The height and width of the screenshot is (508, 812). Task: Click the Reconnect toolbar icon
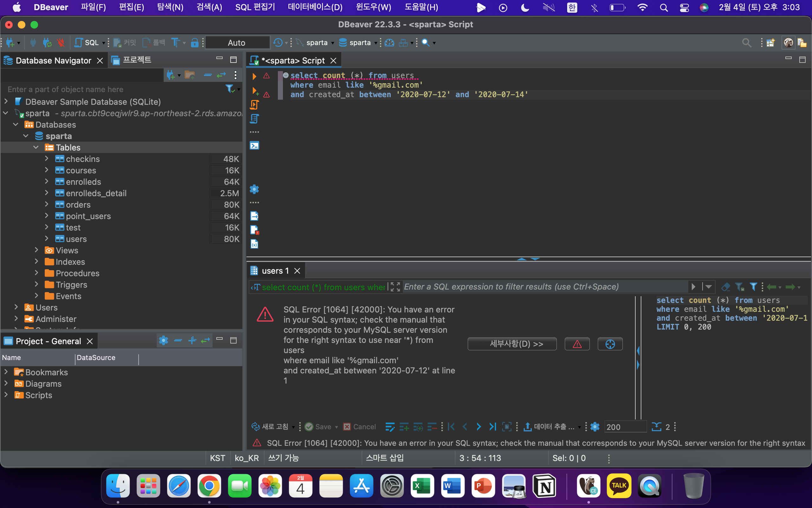click(x=47, y=43)
